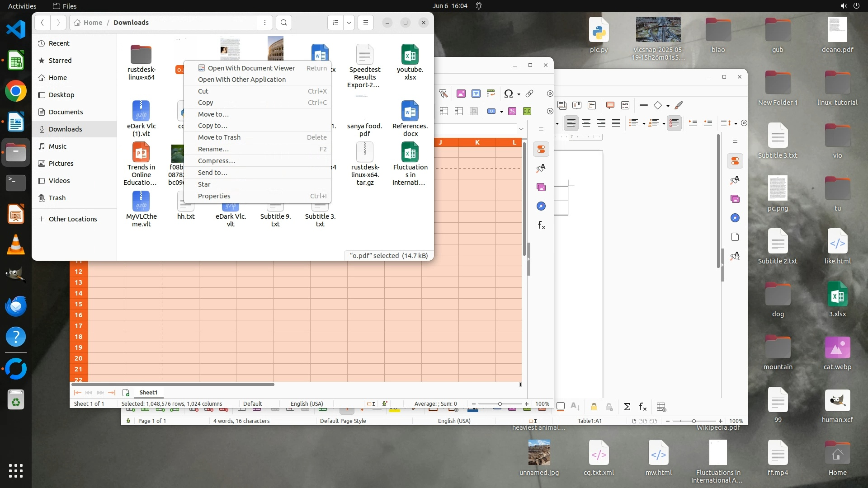Click the Sum sigma icon in table toolbar
The image size is (868, 488).
627,407
